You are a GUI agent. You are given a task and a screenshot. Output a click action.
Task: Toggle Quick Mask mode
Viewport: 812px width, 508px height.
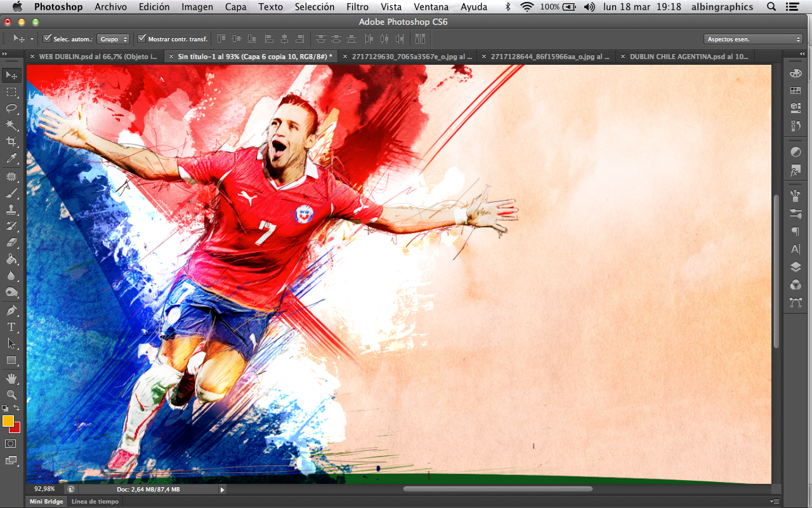click(x=11, y=443)
